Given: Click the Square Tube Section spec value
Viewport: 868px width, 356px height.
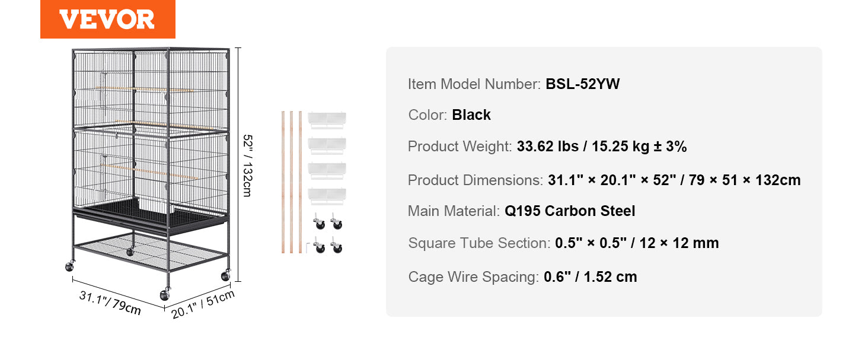Looking at the screenshot, I should tap(637, 243).
